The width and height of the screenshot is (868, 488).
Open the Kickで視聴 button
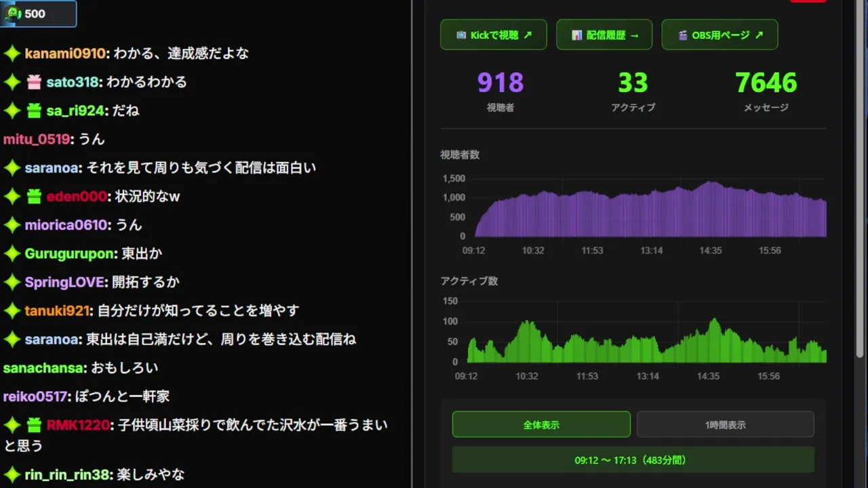pyautogui.click(x=494, y=35)
